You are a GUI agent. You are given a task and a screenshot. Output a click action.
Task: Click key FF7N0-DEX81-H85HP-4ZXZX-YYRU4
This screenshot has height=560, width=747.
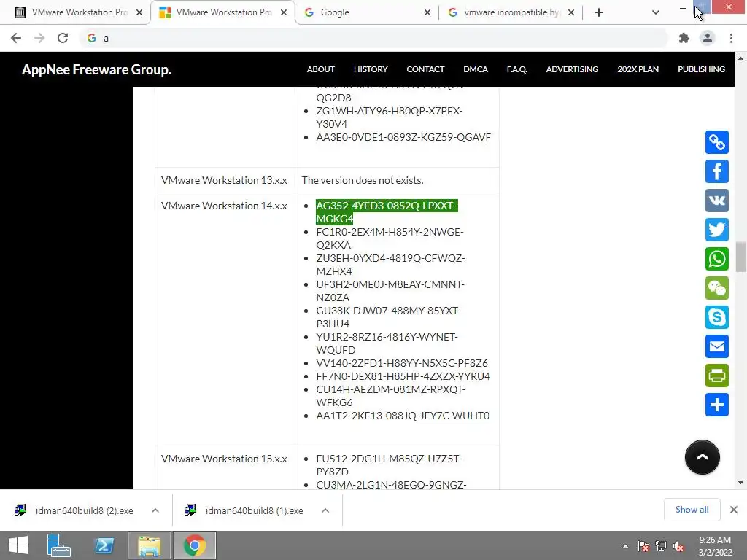[403, 376]
